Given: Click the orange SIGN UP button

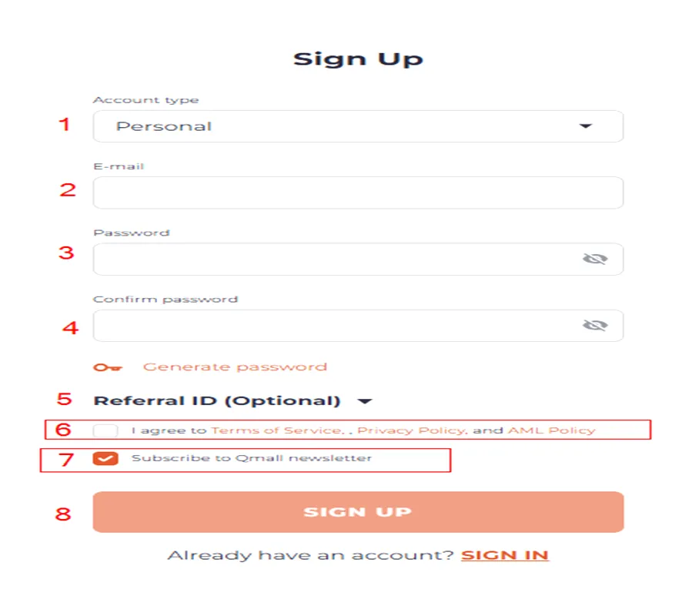Looking at the screenshot, I should click(x=358, y=512).
